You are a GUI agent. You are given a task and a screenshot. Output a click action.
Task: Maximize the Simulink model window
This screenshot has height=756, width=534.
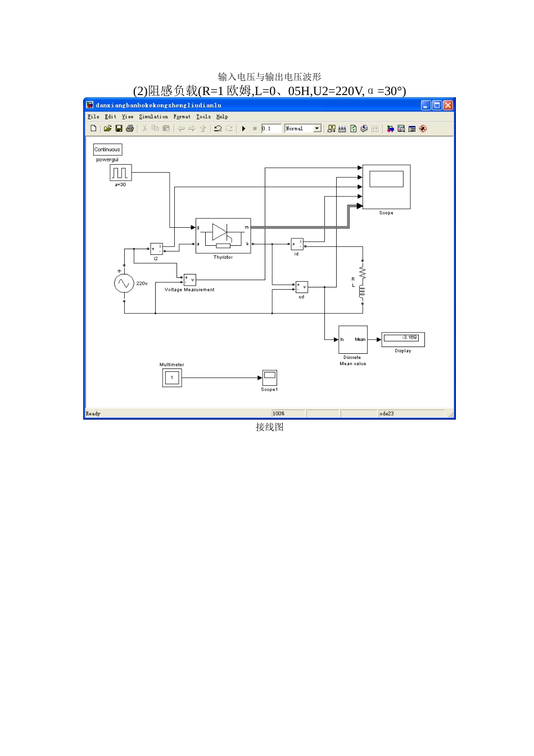coord(437,105)
